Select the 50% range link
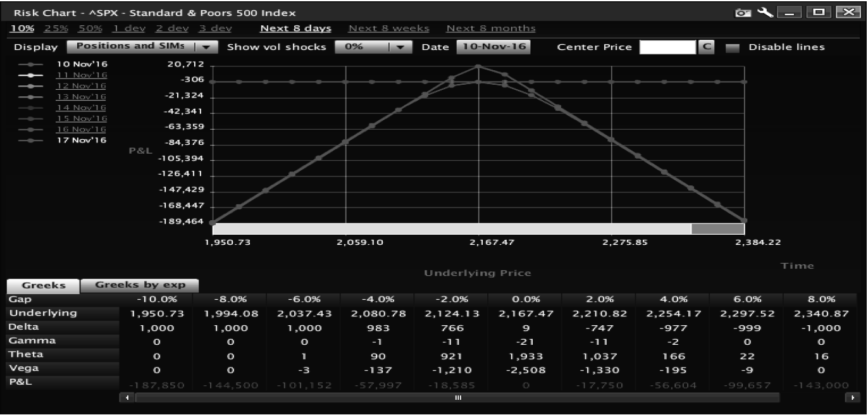 click(89, 28)
